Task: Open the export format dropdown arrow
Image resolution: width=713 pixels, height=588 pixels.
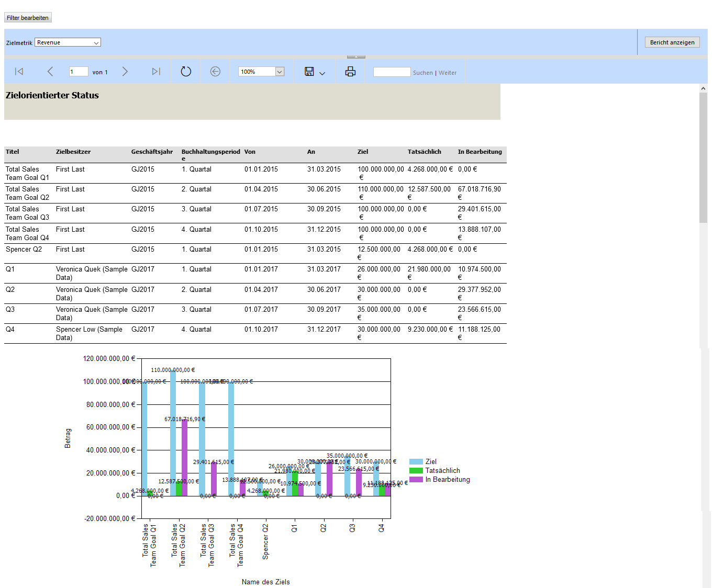Action: tap(322, 73)
